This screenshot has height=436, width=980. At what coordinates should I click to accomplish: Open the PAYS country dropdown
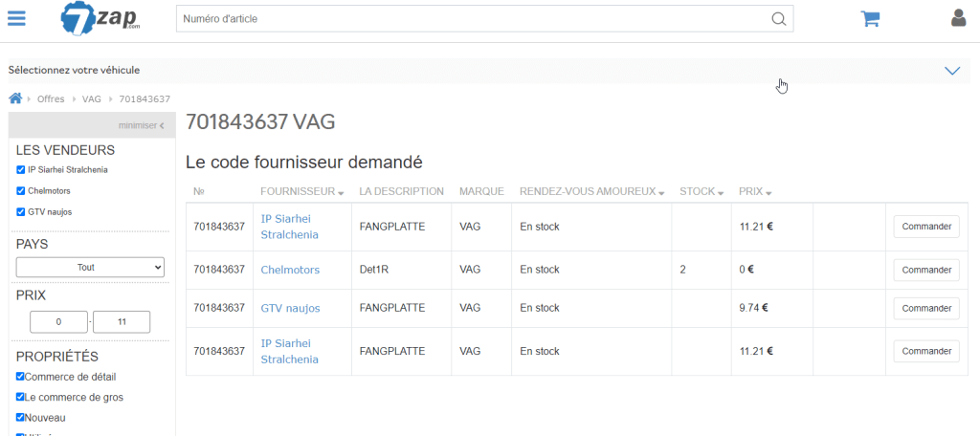[91, 268]
